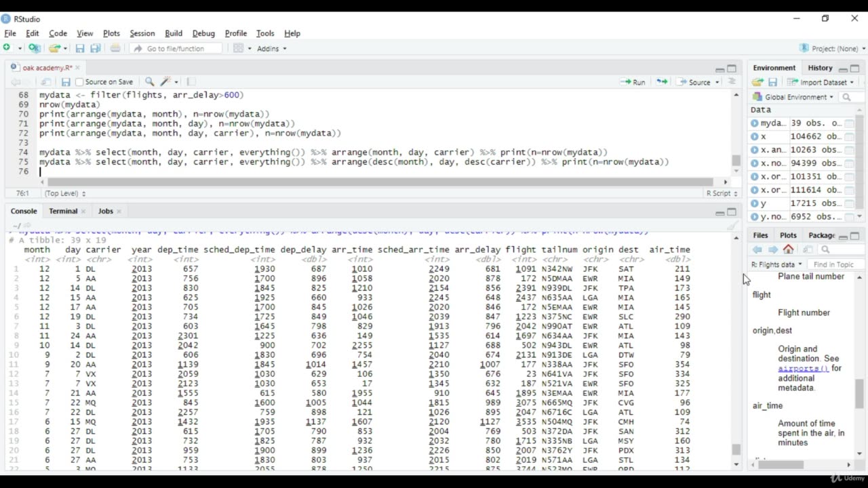Viewport: 868px width, 488px height.
Task: Navigate back in Help pane
Action: [757, 249]
